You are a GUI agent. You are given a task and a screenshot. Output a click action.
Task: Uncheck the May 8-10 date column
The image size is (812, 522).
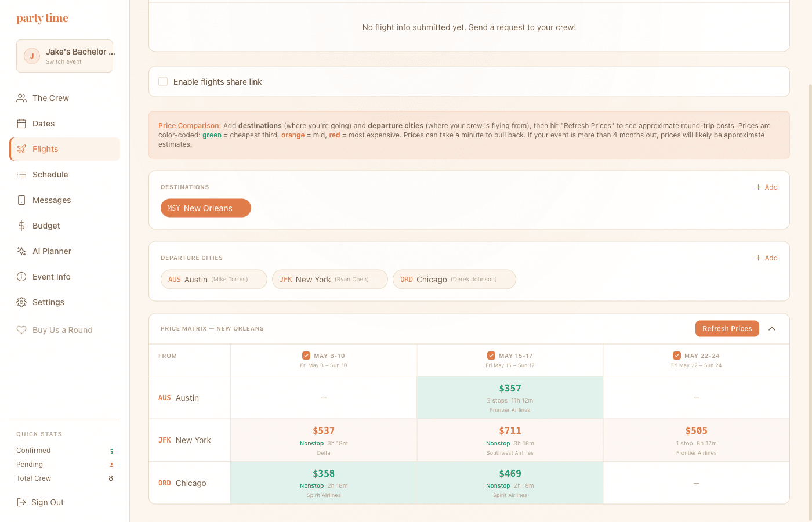pos(306,355)
